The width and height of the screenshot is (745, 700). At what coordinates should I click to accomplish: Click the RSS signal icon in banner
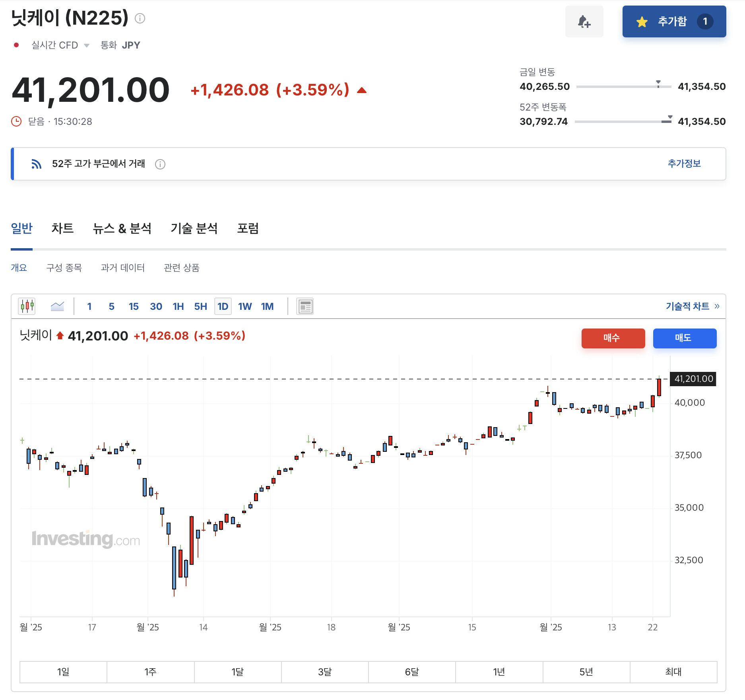(37, 164)
